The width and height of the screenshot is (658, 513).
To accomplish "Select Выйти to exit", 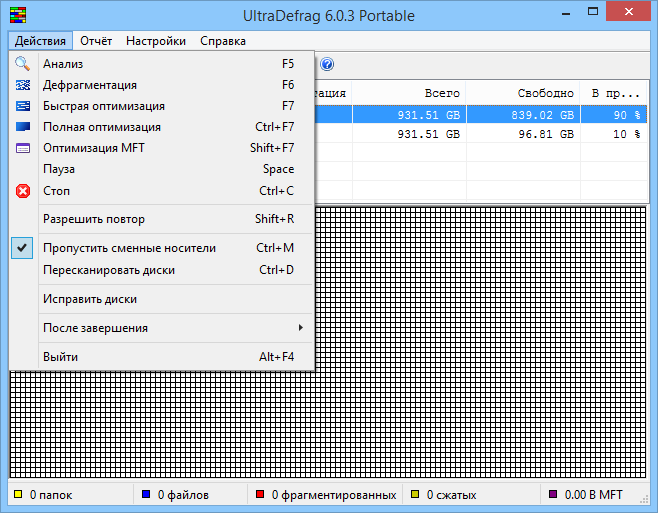I will tap(162, 357).
